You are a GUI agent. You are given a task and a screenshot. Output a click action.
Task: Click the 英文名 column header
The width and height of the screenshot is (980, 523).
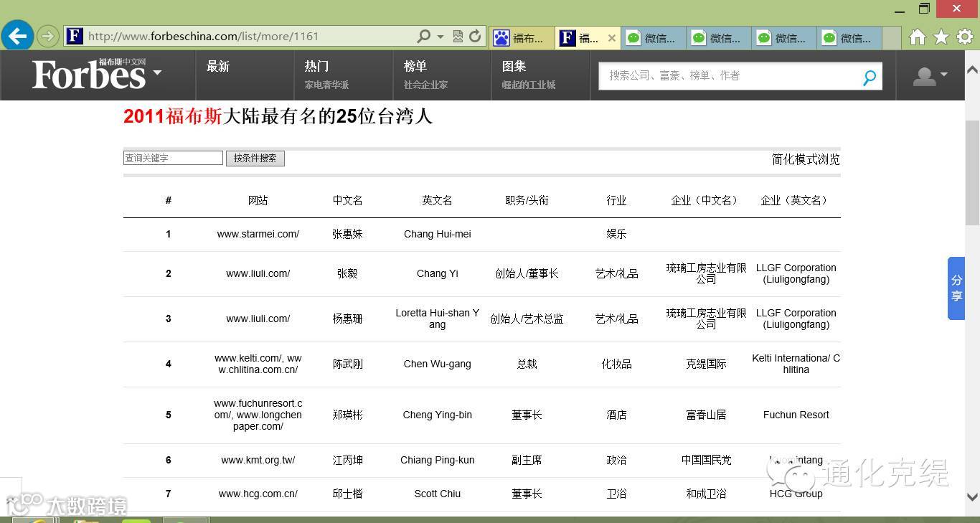[438, 200]
